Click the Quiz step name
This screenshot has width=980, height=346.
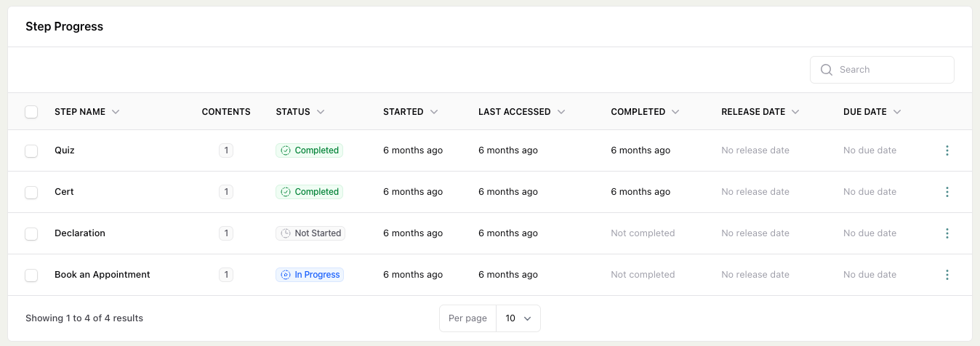point(65,150)
